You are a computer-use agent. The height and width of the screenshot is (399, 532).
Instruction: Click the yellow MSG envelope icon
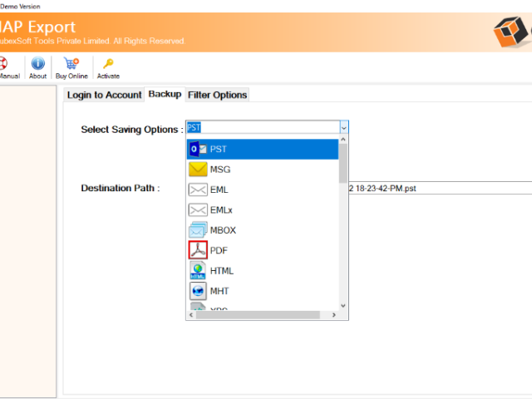pos(198,170)
